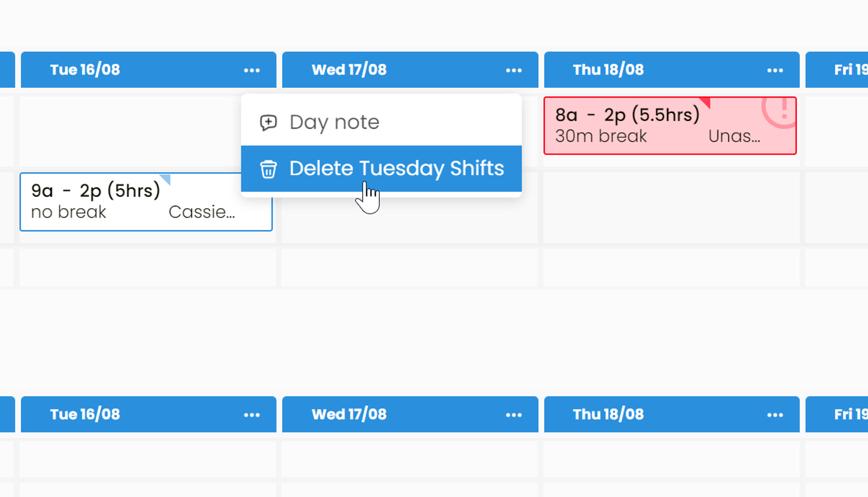
Task: Open the top Thu 18/08 three-dot menu
Action: [775, 70]
